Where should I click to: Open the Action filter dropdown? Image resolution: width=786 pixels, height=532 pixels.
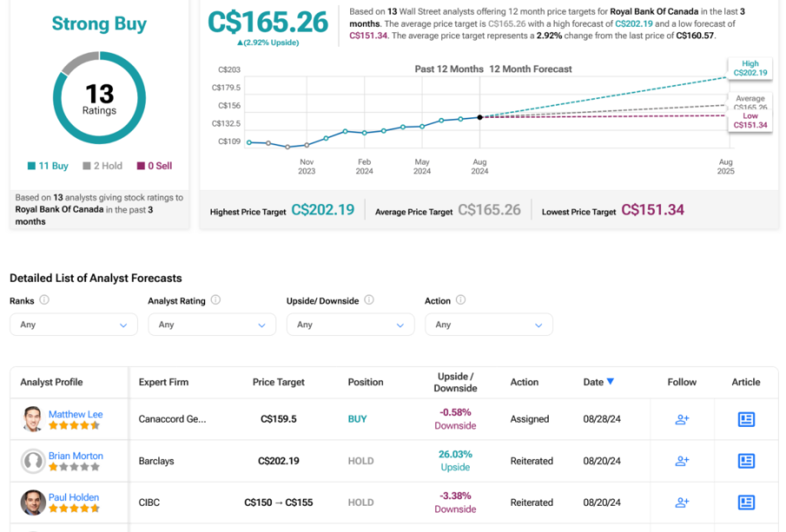pyautogui.click(x=489, y=325)
